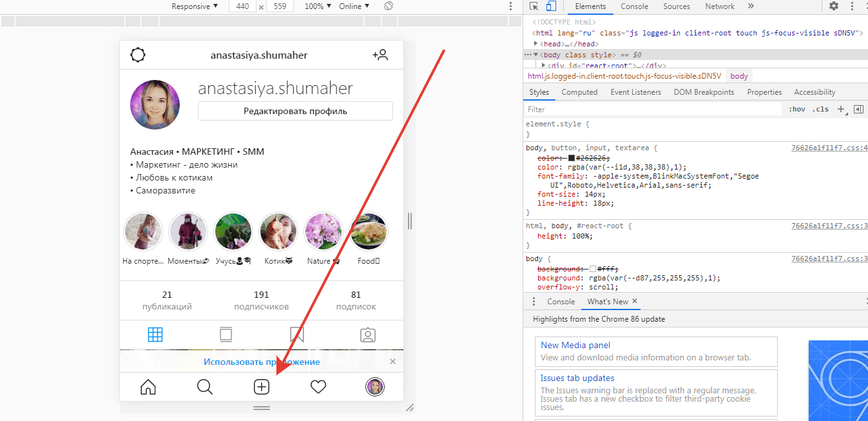Select the Console drawer tab

click(x=561, y=302)
